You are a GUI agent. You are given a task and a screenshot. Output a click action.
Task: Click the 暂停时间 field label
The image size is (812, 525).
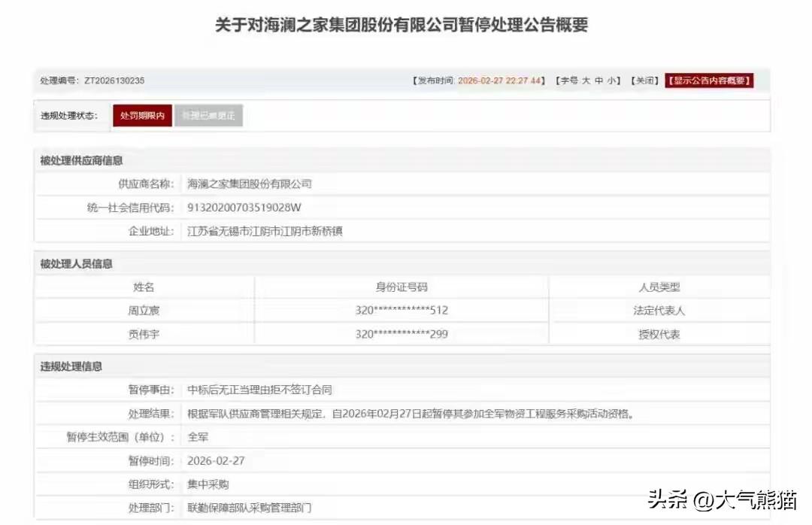pos(152,461)
